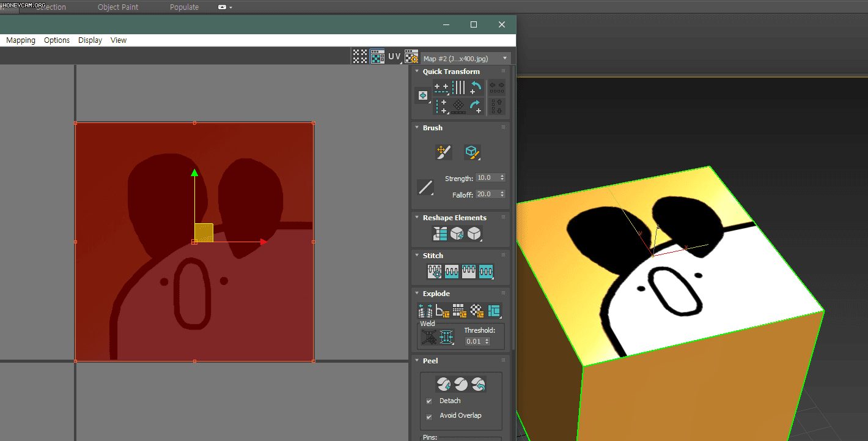Collapse the Peel rollout

[417, 361]
